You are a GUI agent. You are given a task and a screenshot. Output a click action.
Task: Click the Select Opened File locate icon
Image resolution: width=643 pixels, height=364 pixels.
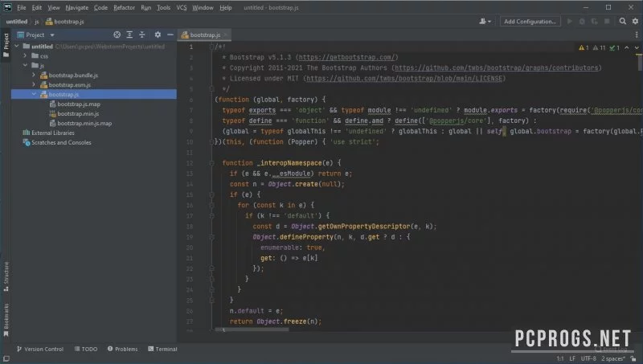point(117,35)
